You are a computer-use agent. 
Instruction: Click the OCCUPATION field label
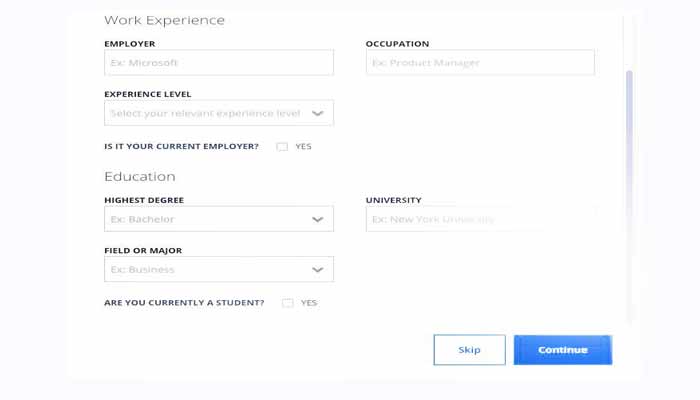(397, 44)
